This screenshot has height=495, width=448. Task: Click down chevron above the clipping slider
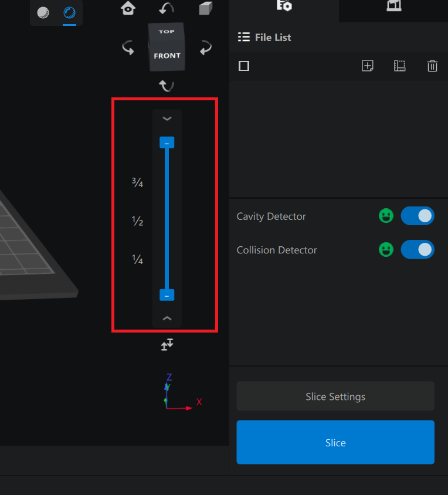tap(167, 118)
